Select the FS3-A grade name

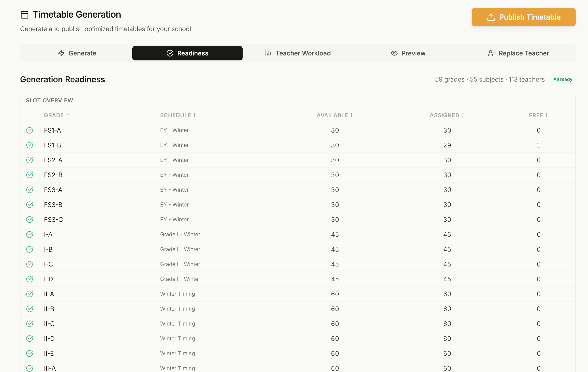[x=53, y=190]
